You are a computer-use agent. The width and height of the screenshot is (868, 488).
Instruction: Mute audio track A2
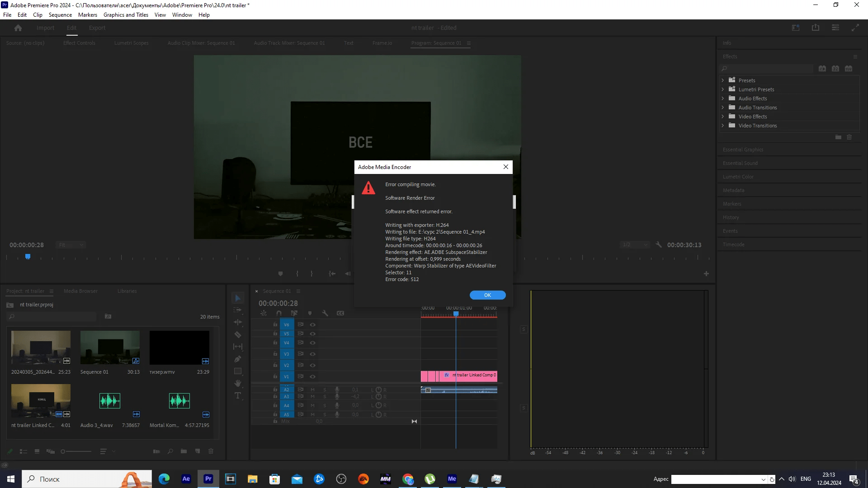(312, 389)
